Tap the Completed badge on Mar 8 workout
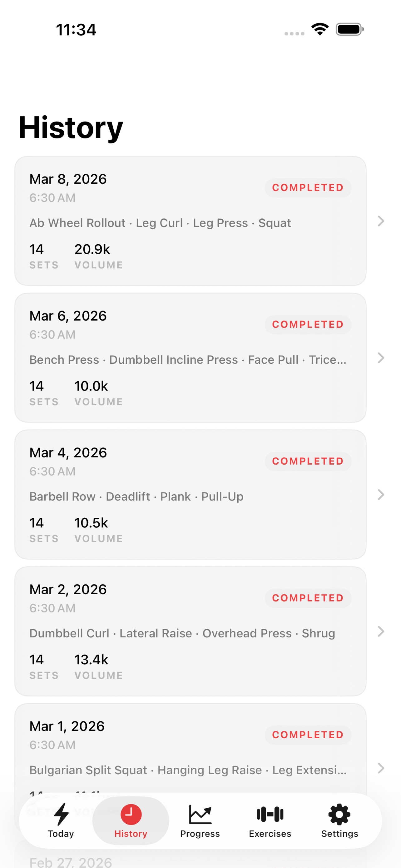 tap(308, 188)
